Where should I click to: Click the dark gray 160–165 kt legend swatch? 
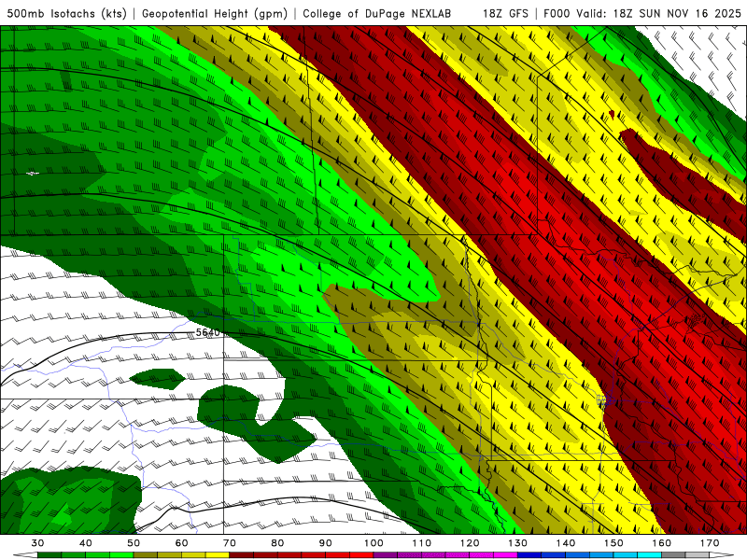[673, 555]
